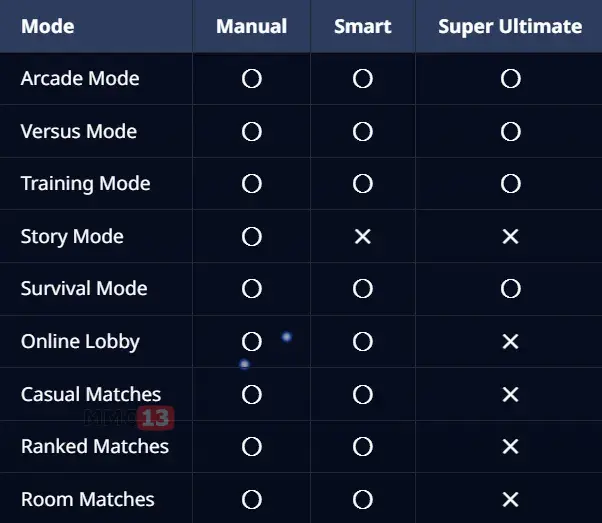
Task: Click the Casual Matches cross under Super Ultimate
Action: click(510, 394)
